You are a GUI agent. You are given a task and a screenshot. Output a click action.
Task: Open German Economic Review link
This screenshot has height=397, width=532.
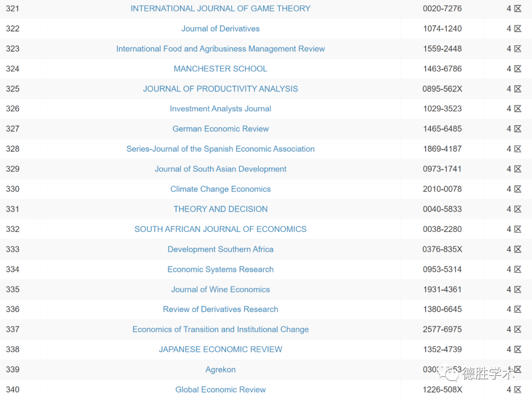221,129
